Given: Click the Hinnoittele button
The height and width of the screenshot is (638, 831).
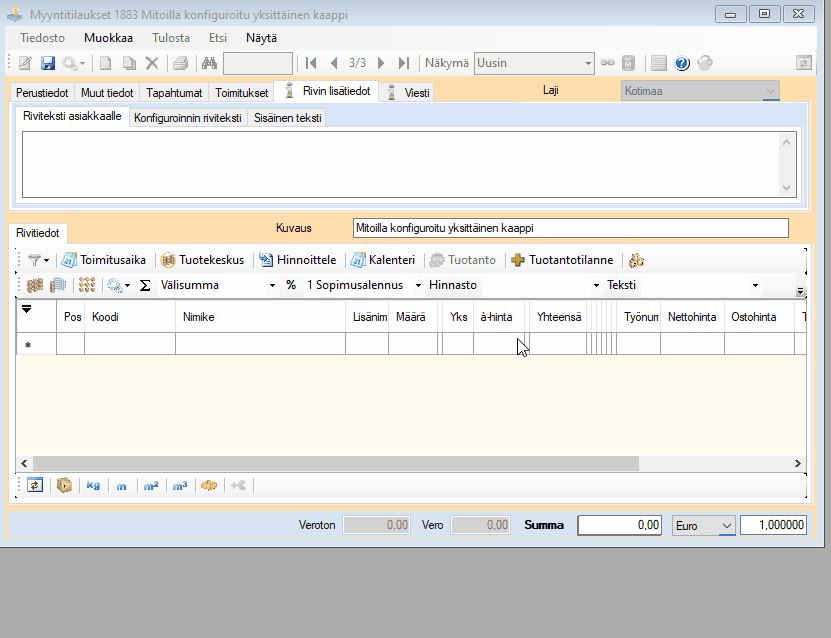Looking at the screenshot, I should pyautogui.click(x=298, y=260).
